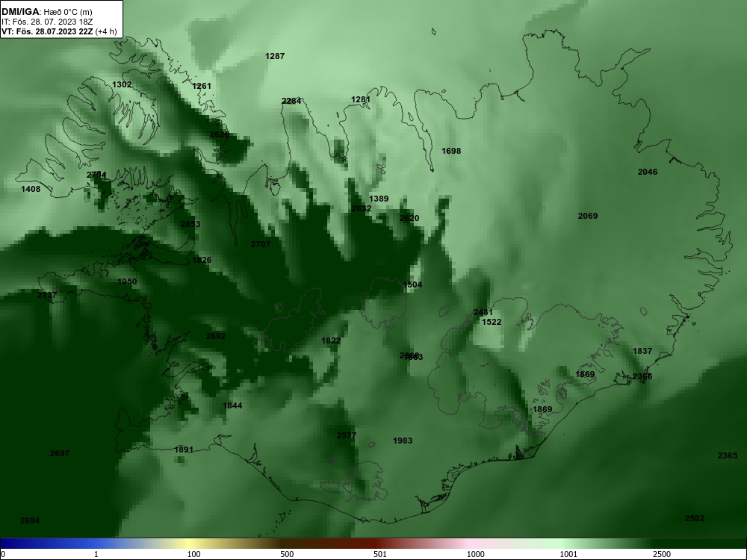Image resolution: width=747 pixels, height=560 pixels.
Task: Click the 2577 value in south Iceland
Action: 347,436
